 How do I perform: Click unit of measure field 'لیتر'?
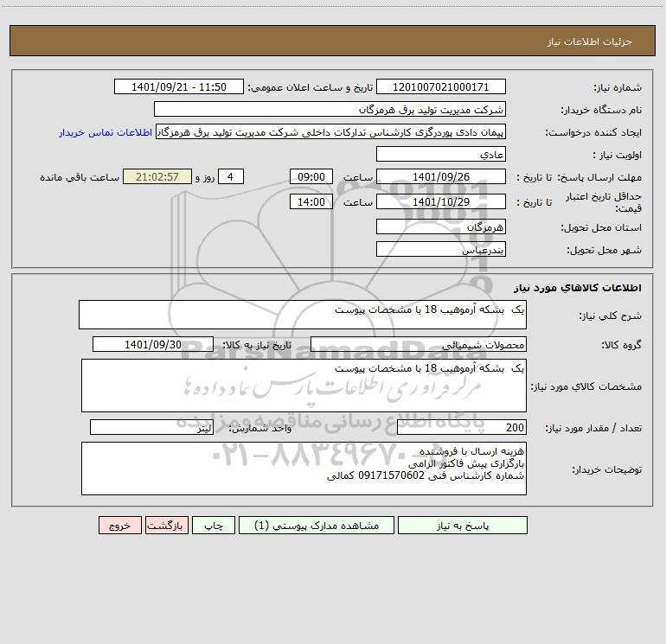pyautogui.click(x=151, y=428)
